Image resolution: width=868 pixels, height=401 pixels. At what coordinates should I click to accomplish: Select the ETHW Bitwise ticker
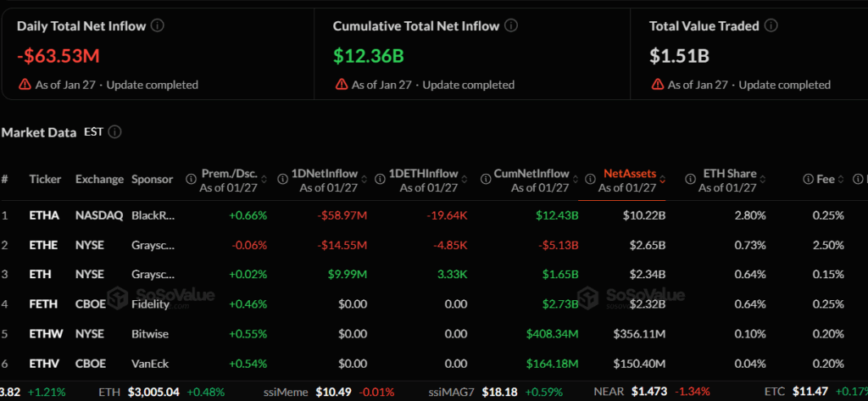coord(44,334)
